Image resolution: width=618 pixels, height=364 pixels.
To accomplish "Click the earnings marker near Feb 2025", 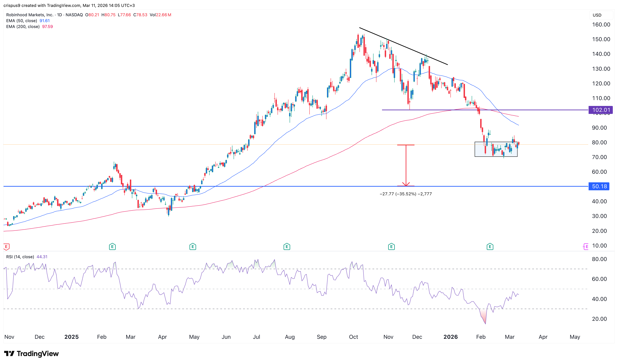I will tap(112, 246).
